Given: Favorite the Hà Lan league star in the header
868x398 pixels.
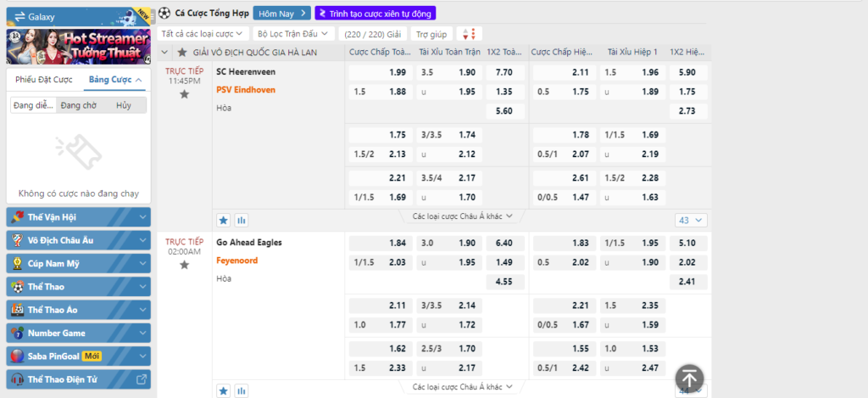Looking at the screenshot, I should tap(181, 52).
